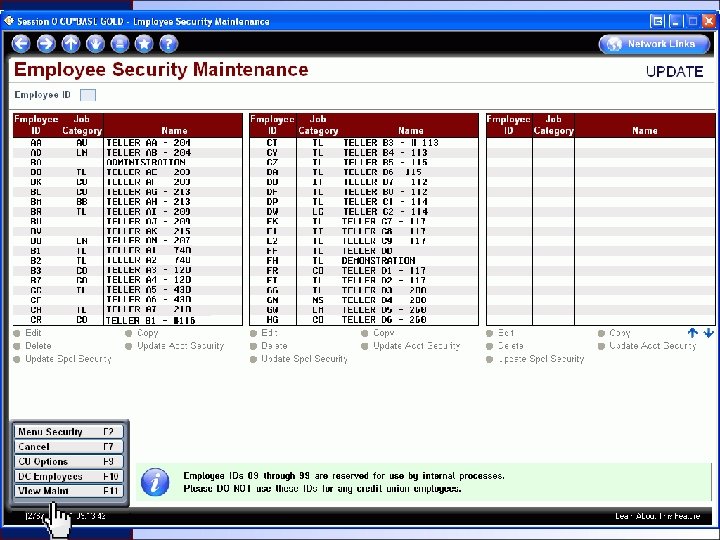
Task: Select row TELLER AH - 213
Action: (x=128, y=202)
